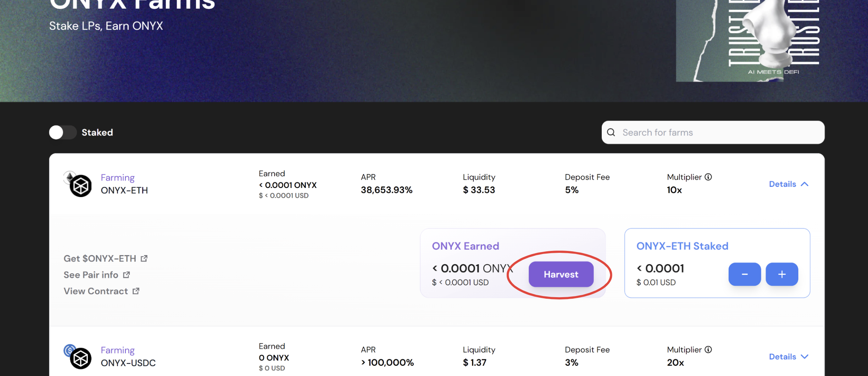Click the search magnifier icon
Image resolution: width=868 pixels, height=376 pixels.
611,132
